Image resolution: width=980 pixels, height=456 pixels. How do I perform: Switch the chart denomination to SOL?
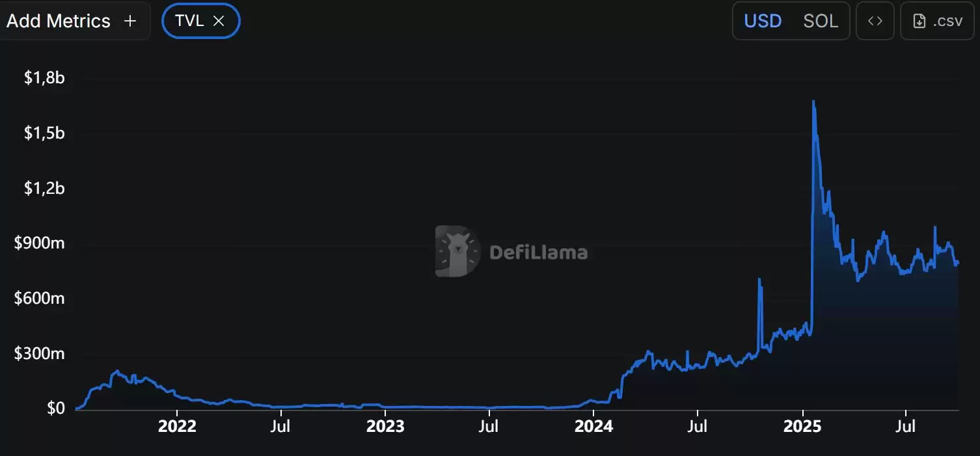[821, 21]
